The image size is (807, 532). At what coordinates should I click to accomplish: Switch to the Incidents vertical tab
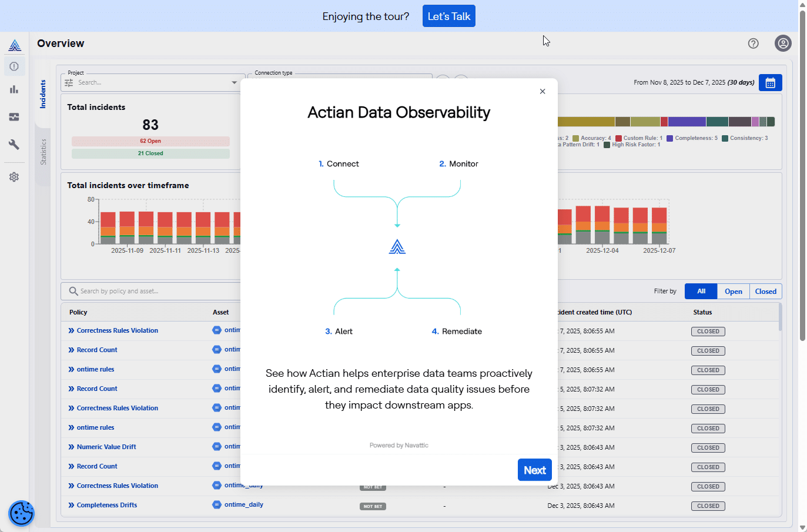43,94
